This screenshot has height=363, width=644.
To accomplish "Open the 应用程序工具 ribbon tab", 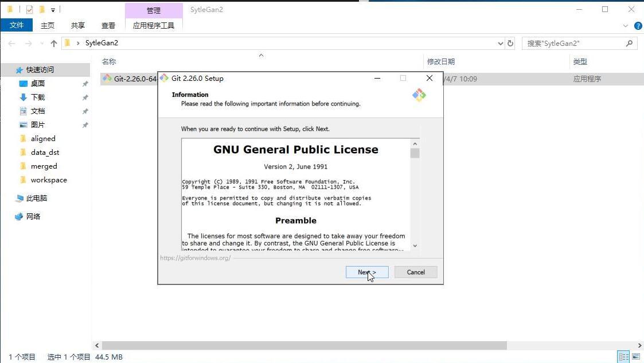I will [x=154, y=25].
